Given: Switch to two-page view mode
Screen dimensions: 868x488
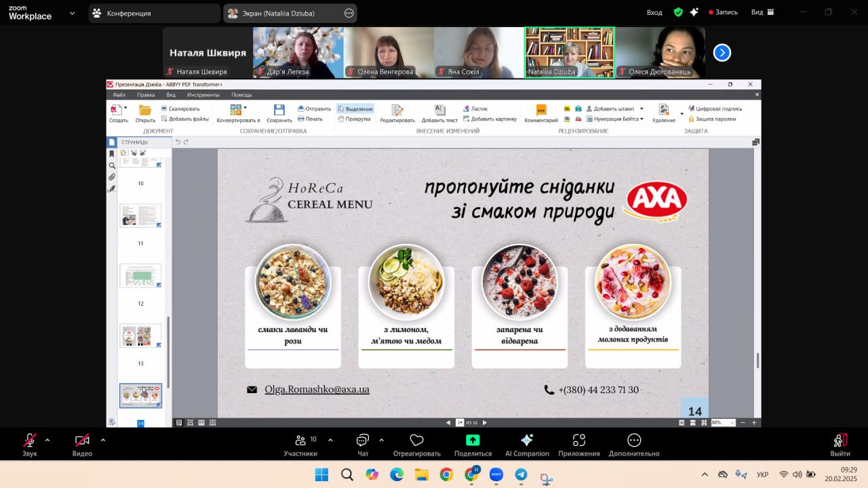Looking at the screenshot, I should (201, 422).
